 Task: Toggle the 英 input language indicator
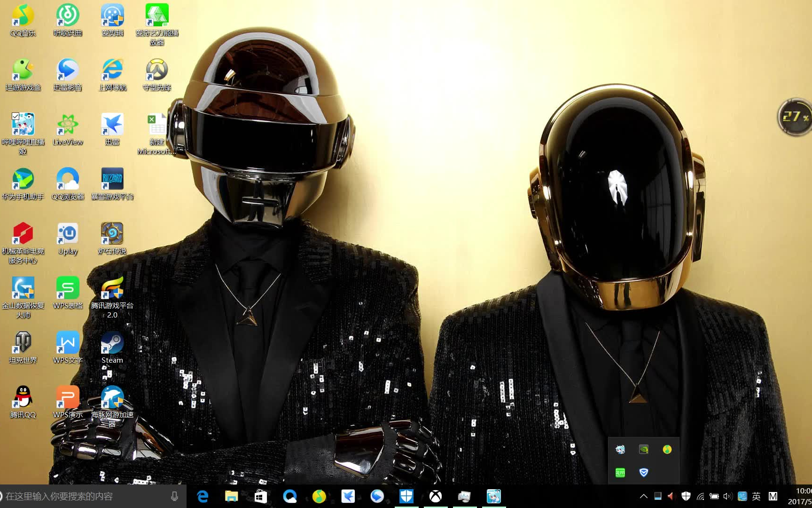coord(756,496)
